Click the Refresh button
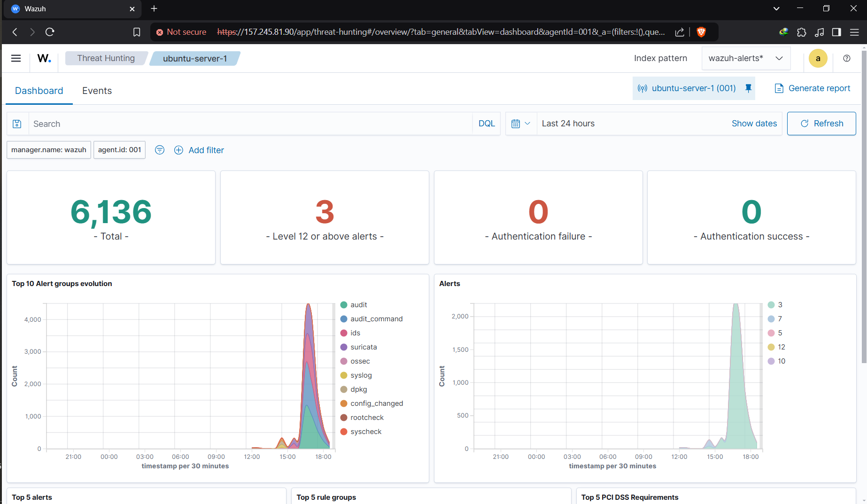The height and width of the screenshot is (504, 867). click(821, 124)
